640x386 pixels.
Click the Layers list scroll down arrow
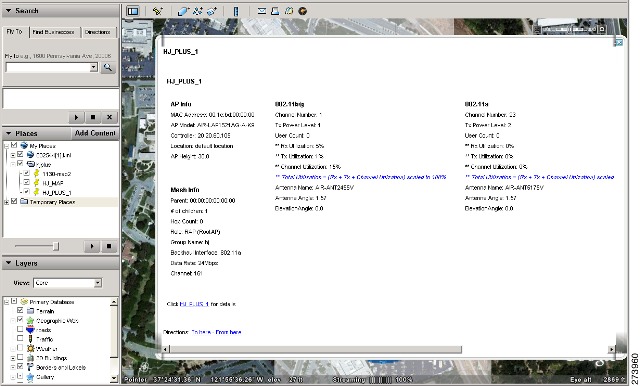coord(114,379)
